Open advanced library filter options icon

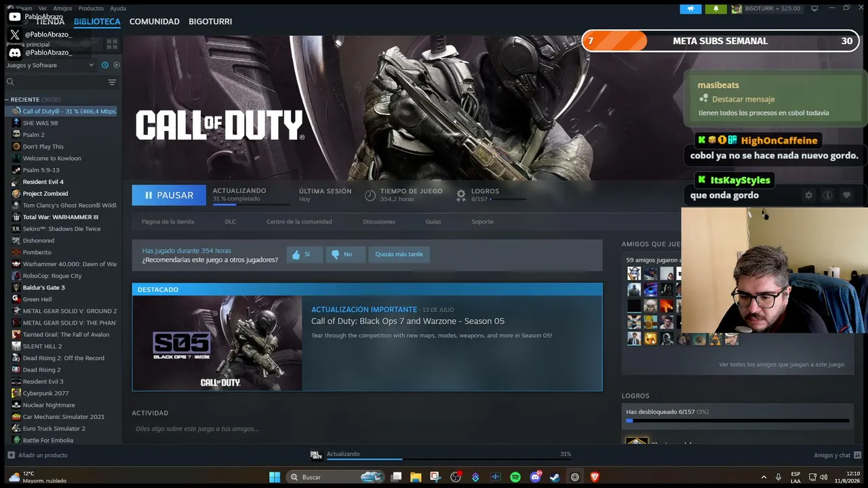[112, 82]
